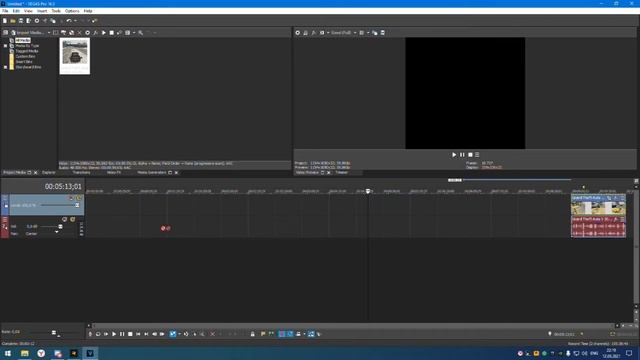This screenshot has height=360, width=640.
Task: Open the Tools menu
Action: pyautogui.click(x=56, y=11)
